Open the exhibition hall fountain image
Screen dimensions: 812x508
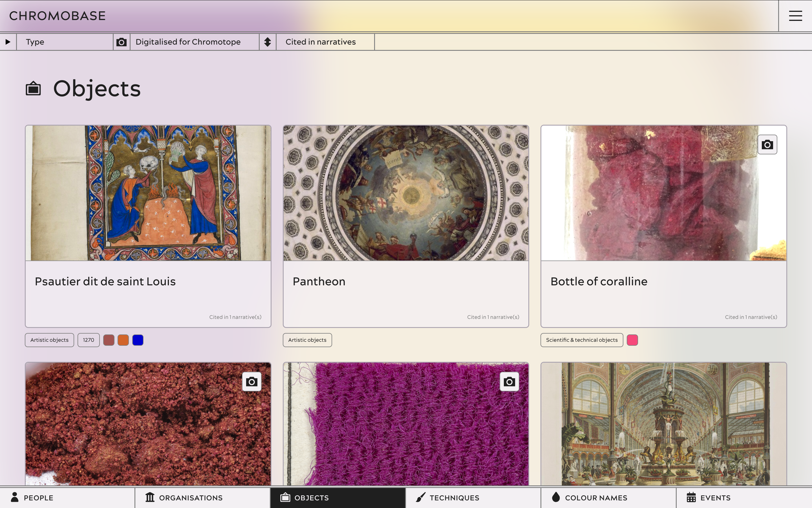663,424
